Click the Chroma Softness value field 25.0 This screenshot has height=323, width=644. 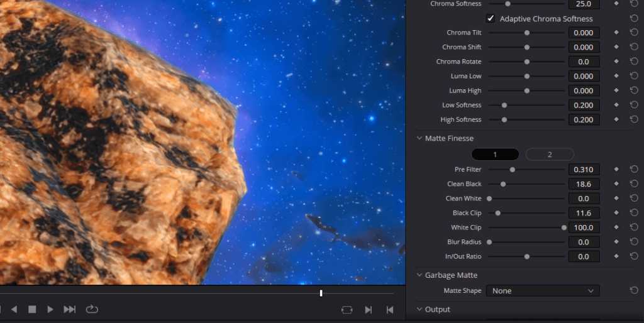[x=584, y=4]
